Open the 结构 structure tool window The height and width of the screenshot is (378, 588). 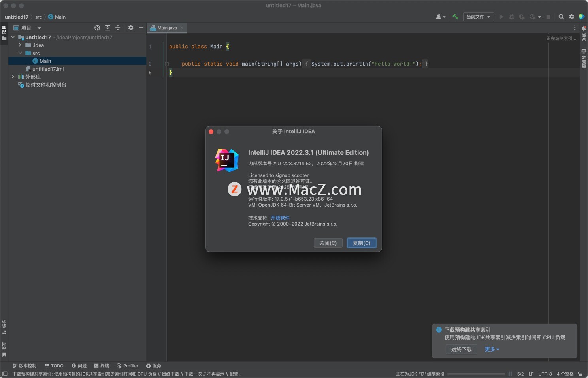point(4,327)
